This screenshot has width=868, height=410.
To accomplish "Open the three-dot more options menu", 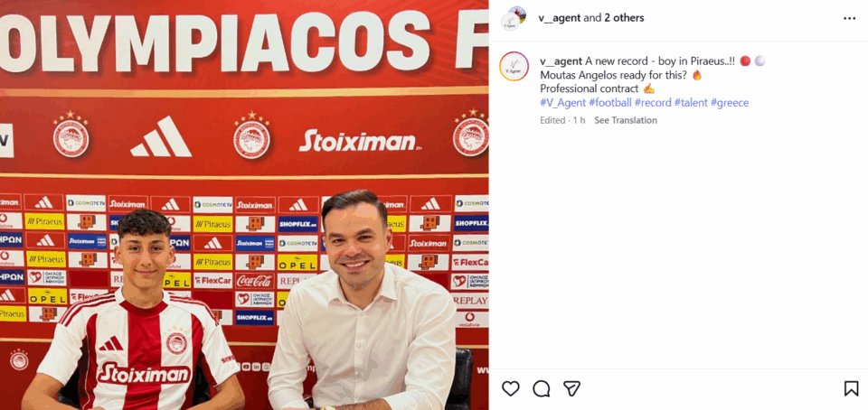I will [849, 18].
